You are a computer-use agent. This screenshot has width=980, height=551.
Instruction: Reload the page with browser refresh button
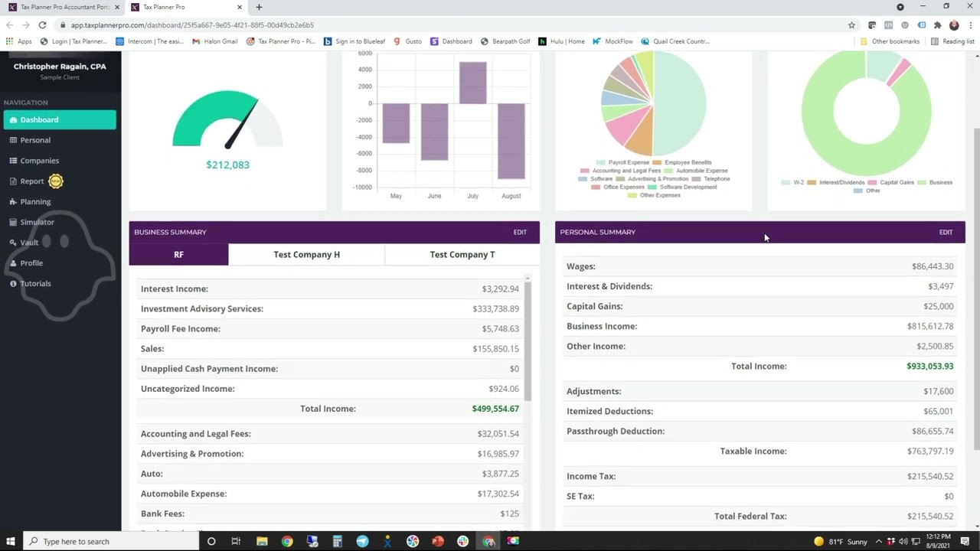pos(42,24)
